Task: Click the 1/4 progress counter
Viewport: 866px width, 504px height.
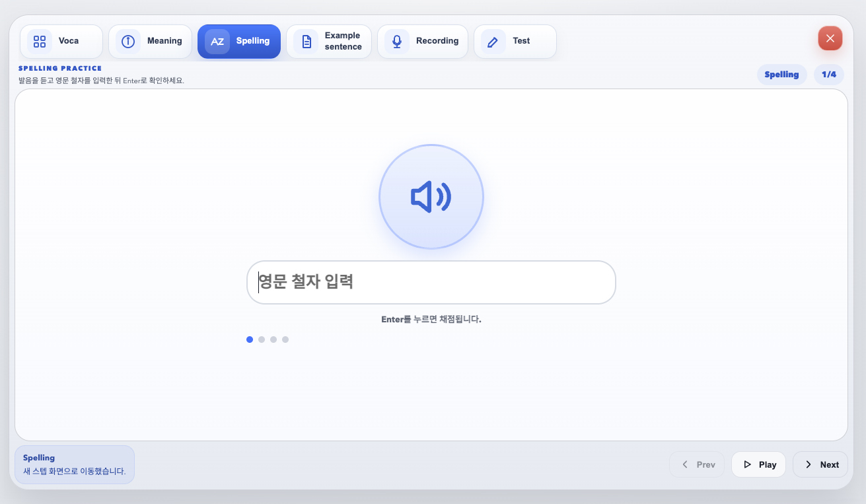Action: [829, 75]
